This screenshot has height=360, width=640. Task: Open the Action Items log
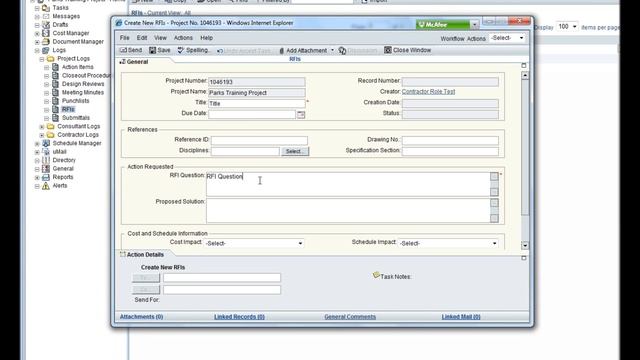[78, 67]
